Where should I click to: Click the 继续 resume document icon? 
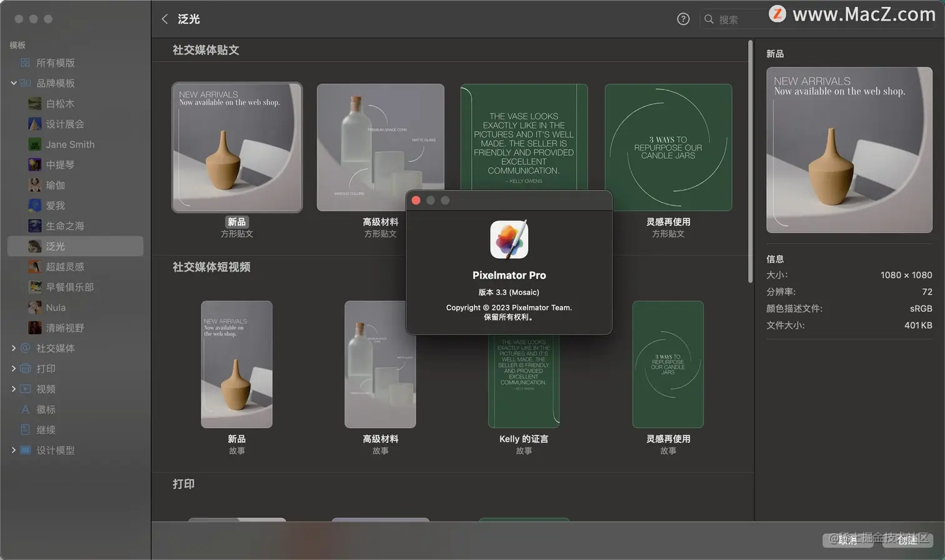pos(25,429)
